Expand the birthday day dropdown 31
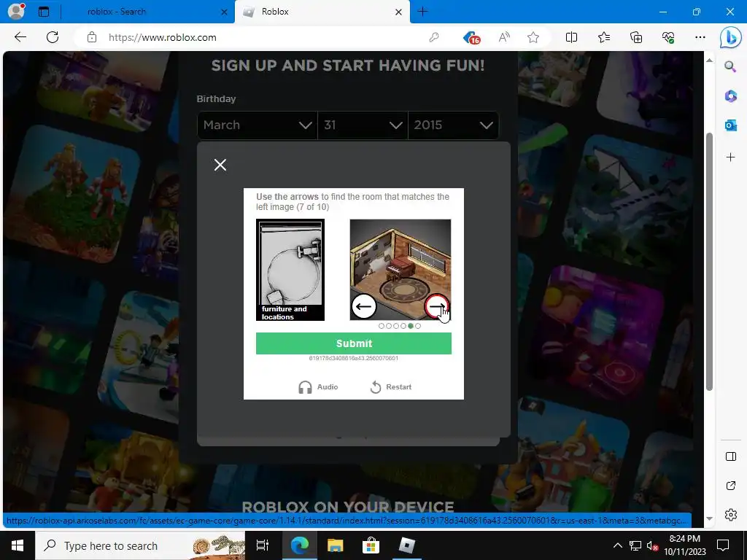 363,125
